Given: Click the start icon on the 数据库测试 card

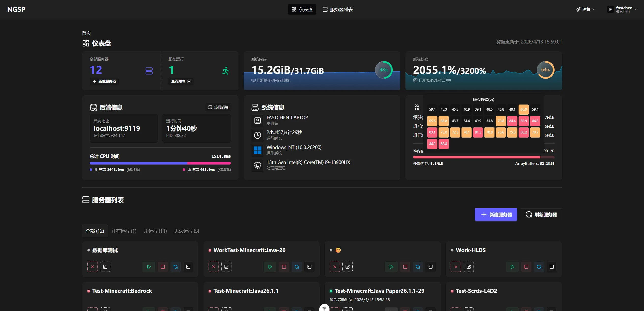Looking at the screenshot, I should point(149,267).
